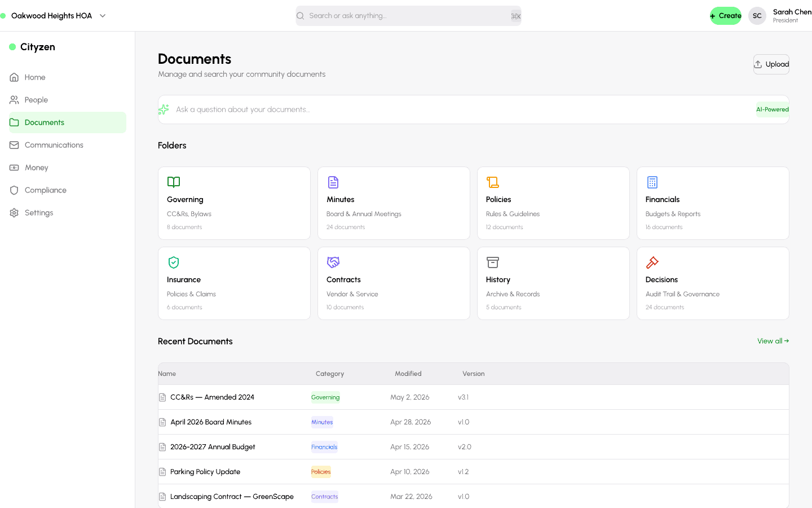This screenshot has height=508, width=812.
Task: Open the Insurance shield icon
Action: click(x=174, y=262)
